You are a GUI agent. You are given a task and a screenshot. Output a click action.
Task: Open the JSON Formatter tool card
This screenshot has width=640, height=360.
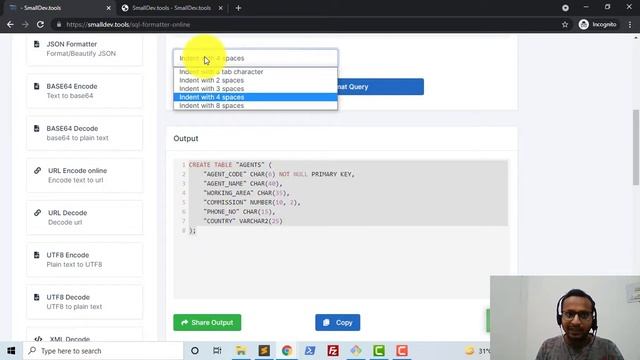point(84,49)
